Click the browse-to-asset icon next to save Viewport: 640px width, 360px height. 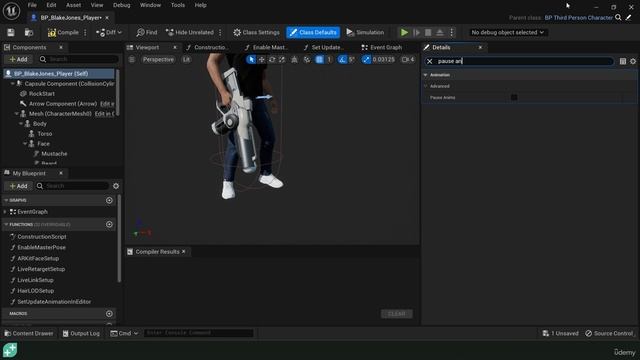[x=29, y=32]
